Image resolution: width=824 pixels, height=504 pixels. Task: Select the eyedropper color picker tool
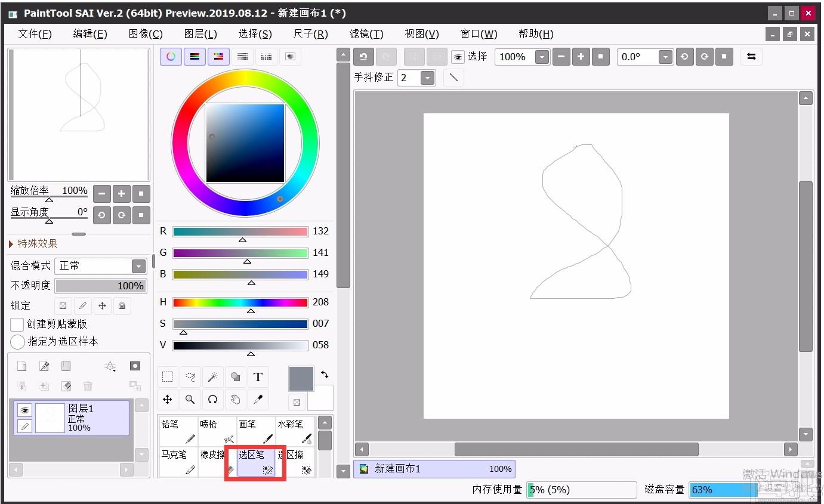coord(258,400)
